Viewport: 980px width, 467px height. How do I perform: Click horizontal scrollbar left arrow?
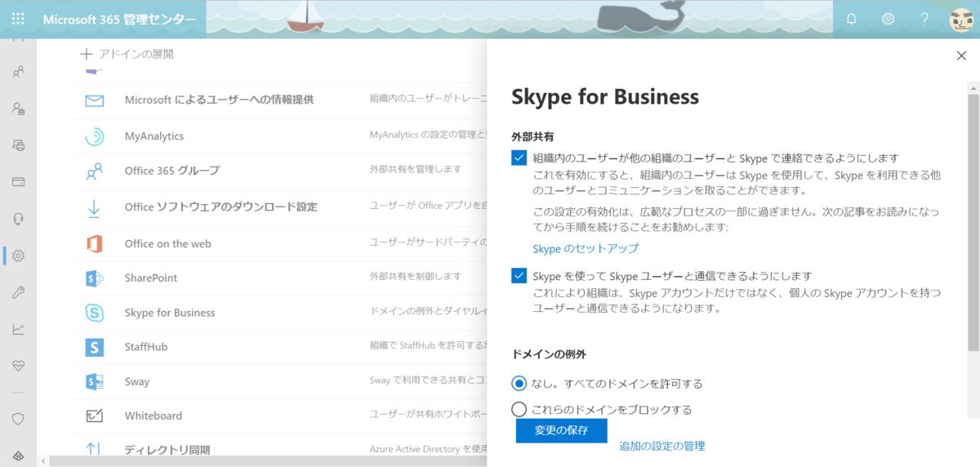(x=44, y=461)
